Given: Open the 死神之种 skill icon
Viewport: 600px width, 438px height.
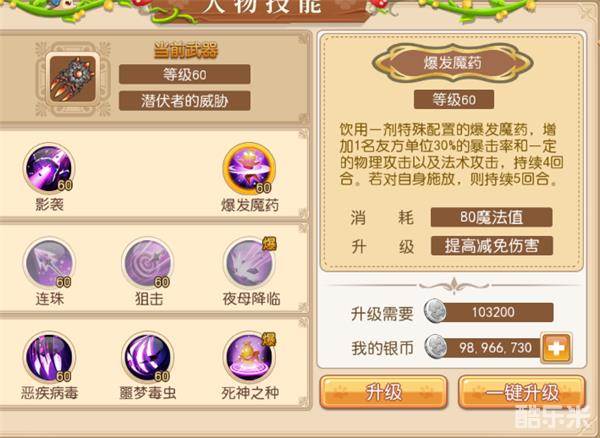Looking at the screenshot, I should [x=249, y=358].
